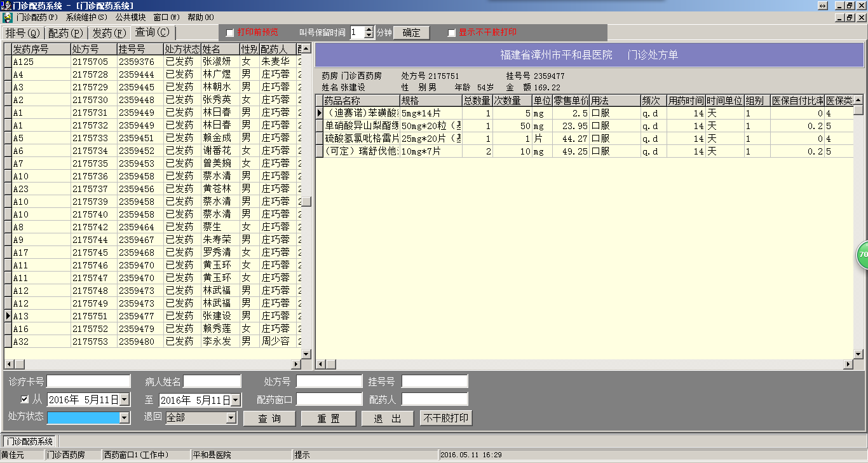Click the 处方状态 column header

click(182, 49)
